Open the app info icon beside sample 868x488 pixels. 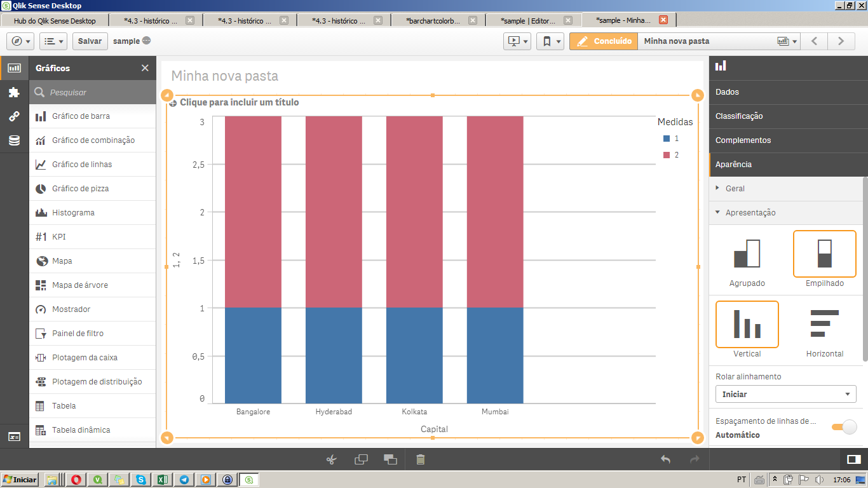click(x=147, y=41)
